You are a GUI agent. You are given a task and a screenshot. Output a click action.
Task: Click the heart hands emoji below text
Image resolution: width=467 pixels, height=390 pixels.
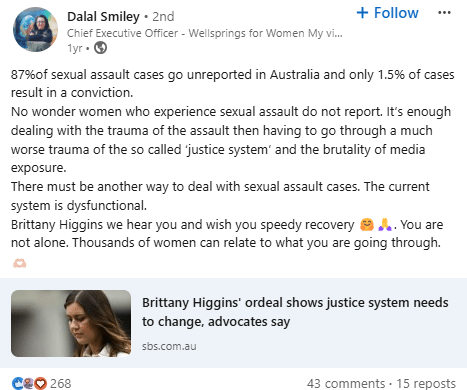coord(19,263)
